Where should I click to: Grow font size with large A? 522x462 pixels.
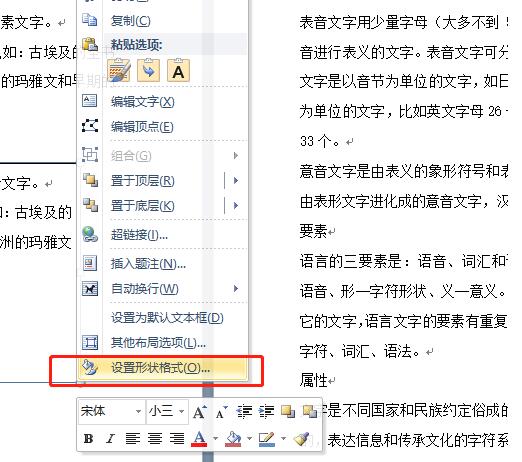click(200, 412)
